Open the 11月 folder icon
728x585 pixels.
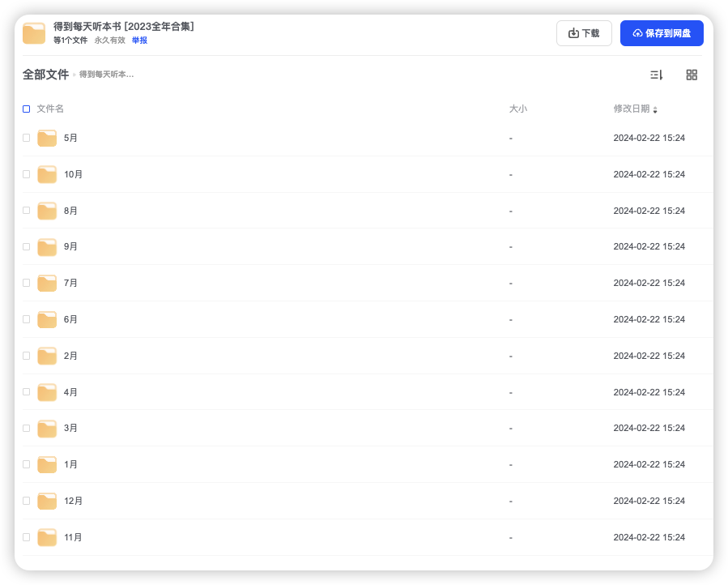pos(47,536)
